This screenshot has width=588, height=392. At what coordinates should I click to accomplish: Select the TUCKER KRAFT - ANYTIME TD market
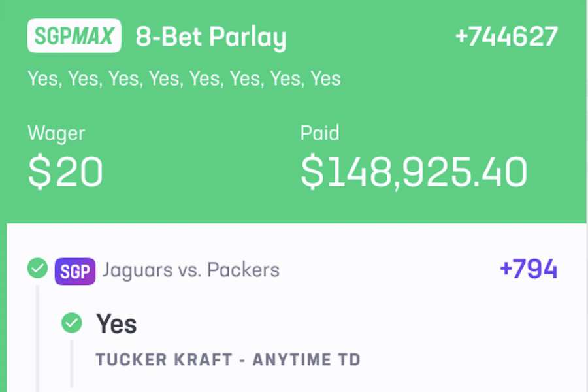tap(228, 359)
